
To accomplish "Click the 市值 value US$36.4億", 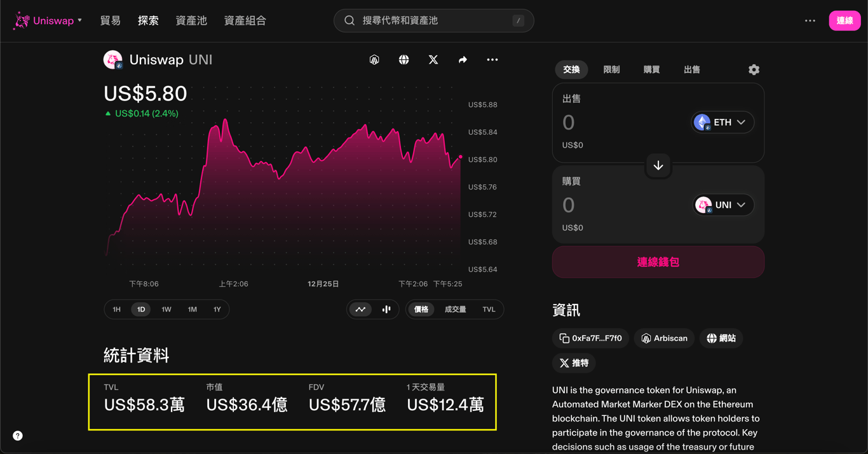I will pyautogui.click(x=247, y=404).
